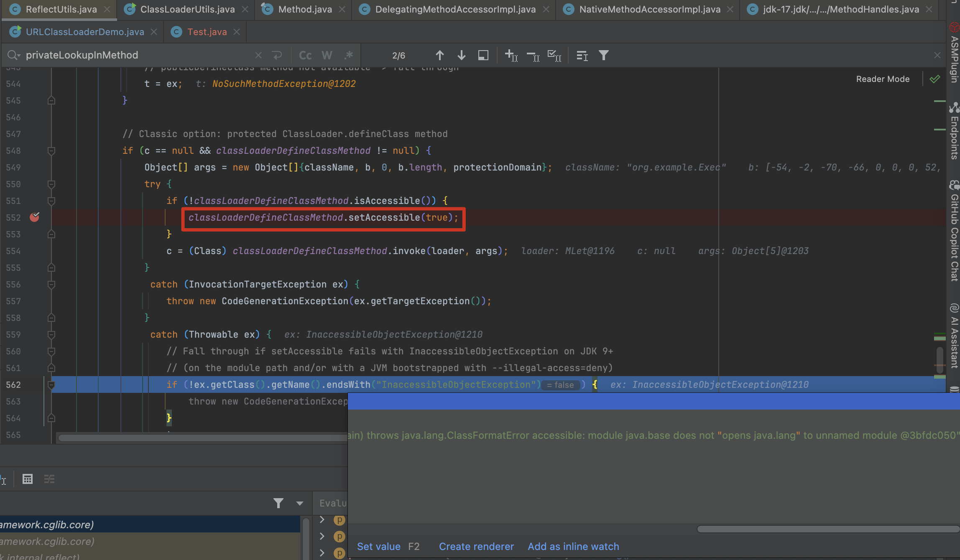The height and width of the screenshot is (560, 960).
Task: Click Add as inline watch link
Action: pos(573,546)
